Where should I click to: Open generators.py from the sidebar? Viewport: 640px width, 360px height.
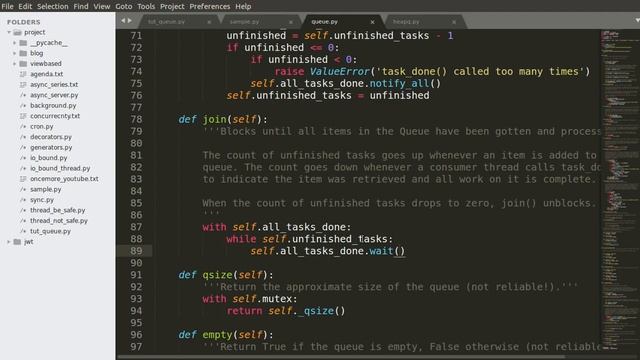(51, 148)
